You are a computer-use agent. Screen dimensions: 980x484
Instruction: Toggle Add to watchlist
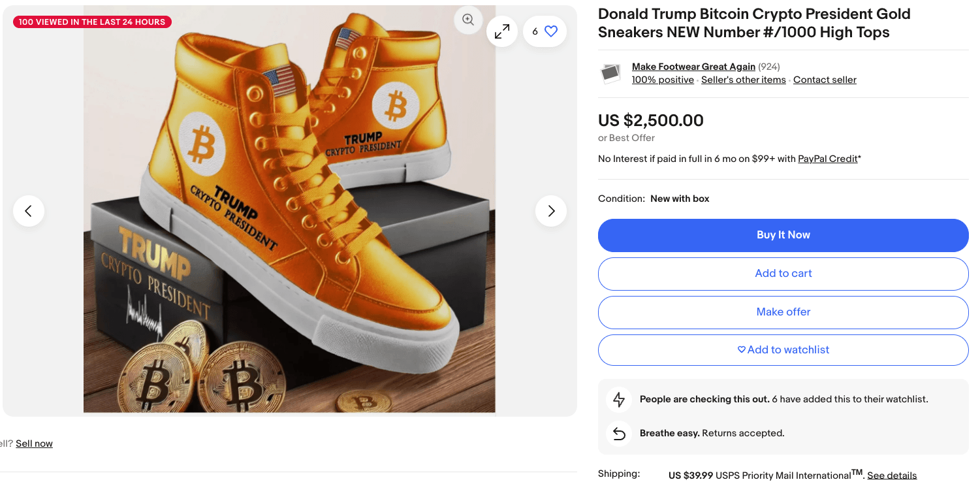tap(783, 350)
